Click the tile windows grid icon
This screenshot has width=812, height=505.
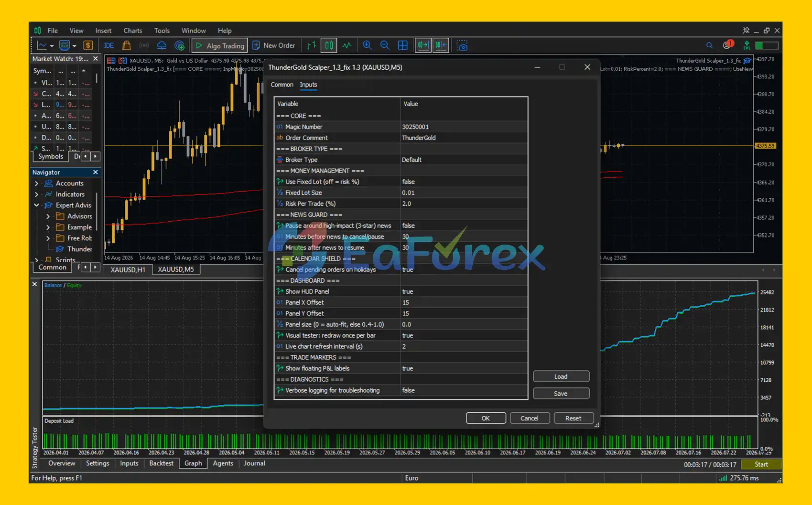(403, 45)
